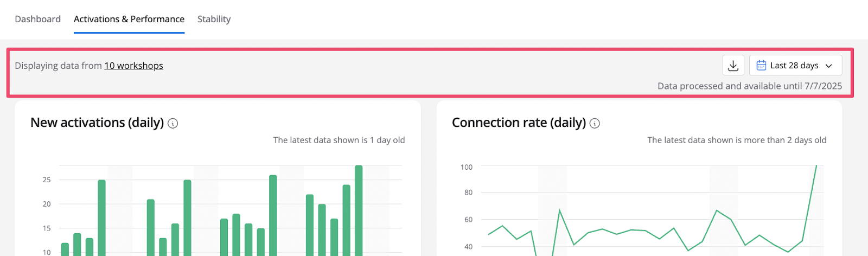Expand the date range chevron arrow
Viewport: 868px width, 256px height.
[829, 66]
